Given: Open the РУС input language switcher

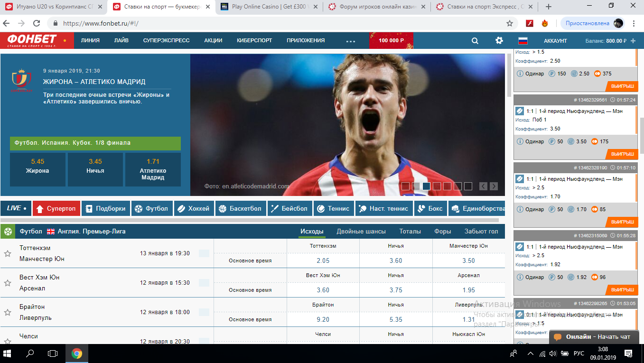Looking at the screenshot, I should [579, 354].
